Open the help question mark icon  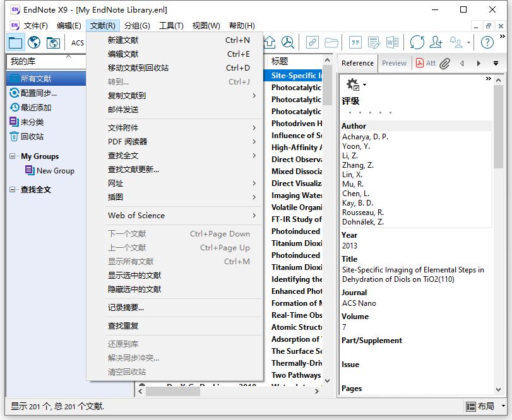coord(487,42)
